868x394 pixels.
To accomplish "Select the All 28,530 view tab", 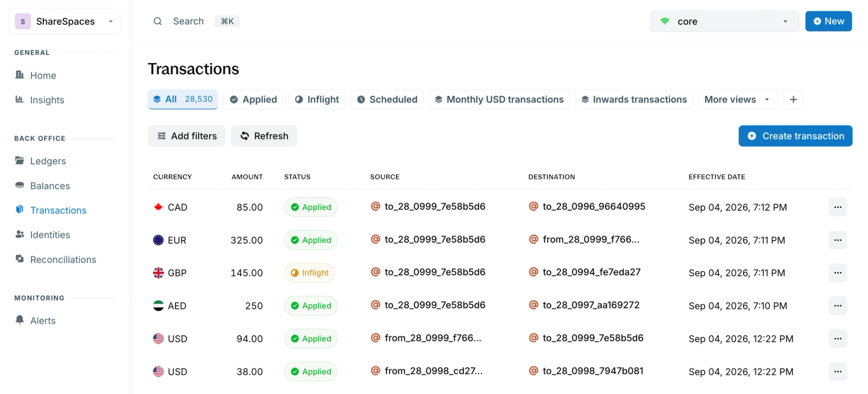I will point(183,100).
